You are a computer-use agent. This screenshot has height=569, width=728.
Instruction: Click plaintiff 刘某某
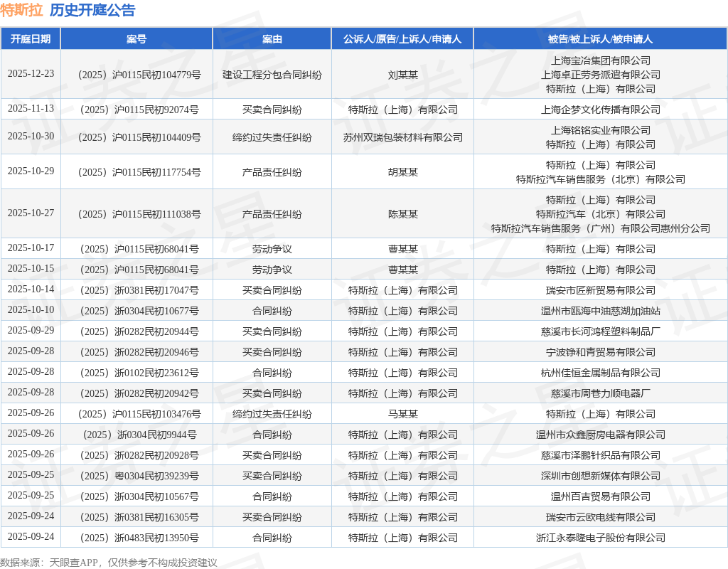tap(402, 75)
